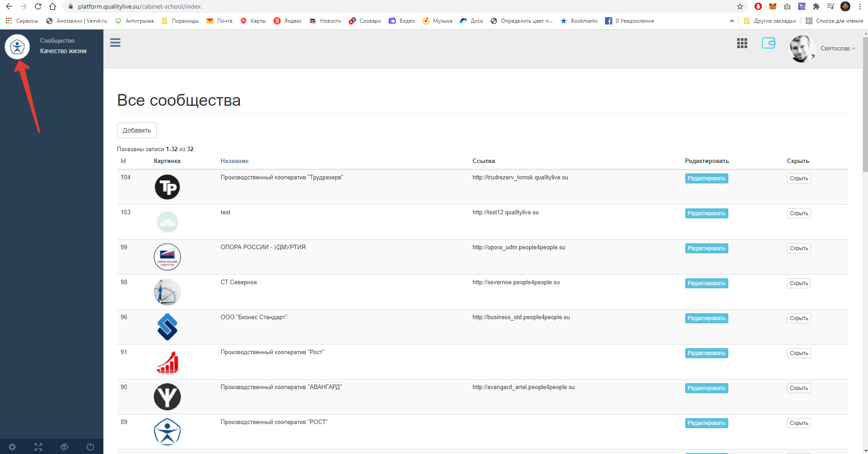Click the page vertical scrollbar

865,104
